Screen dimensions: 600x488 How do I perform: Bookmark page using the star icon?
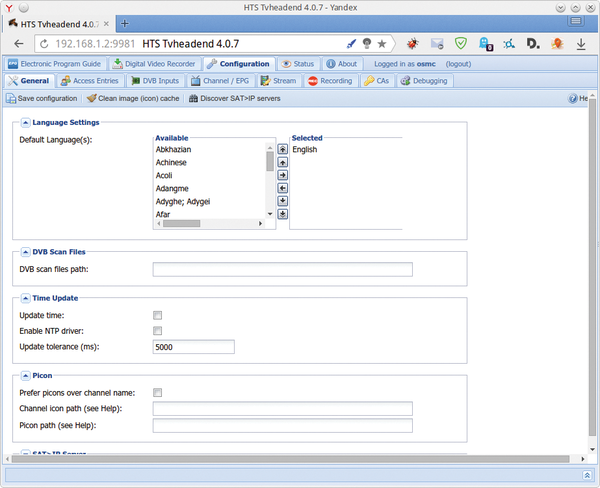pos(382,44)
